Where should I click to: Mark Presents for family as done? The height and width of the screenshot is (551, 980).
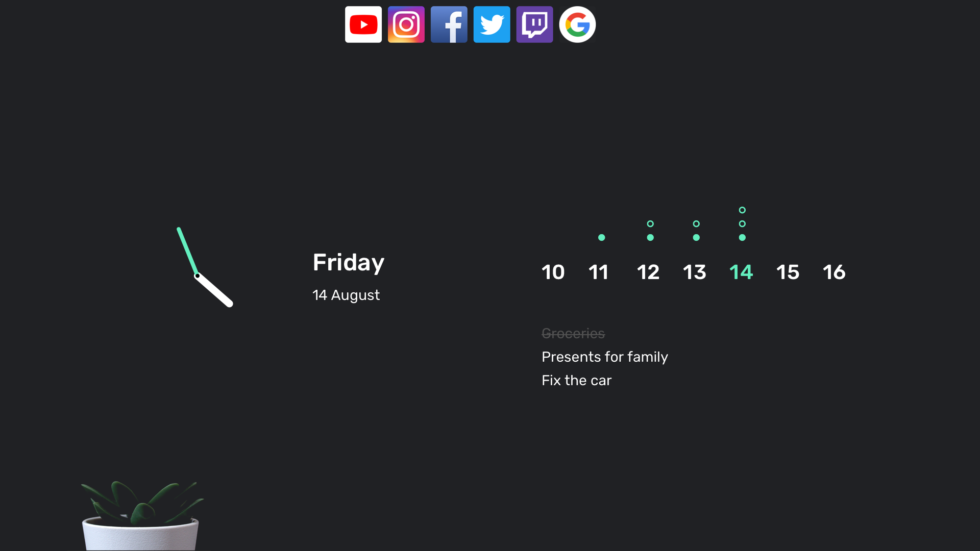pyautogui.click(x=604, y=357)
